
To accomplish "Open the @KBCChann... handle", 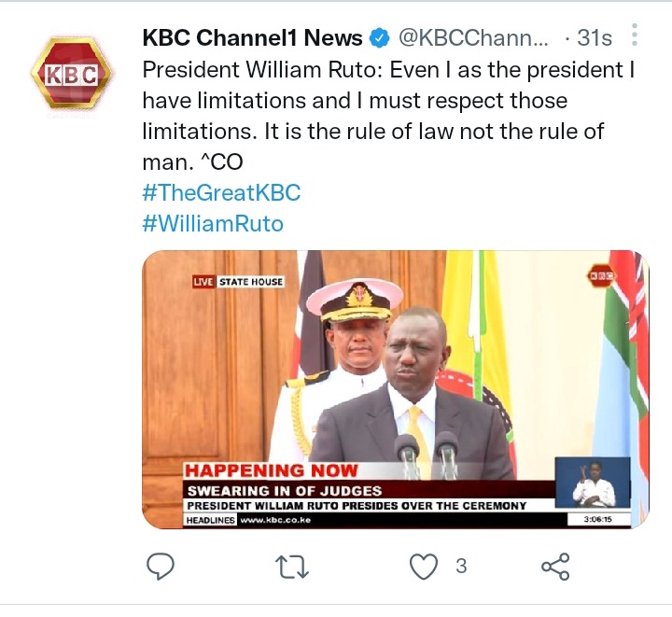I will click(473, 37).
